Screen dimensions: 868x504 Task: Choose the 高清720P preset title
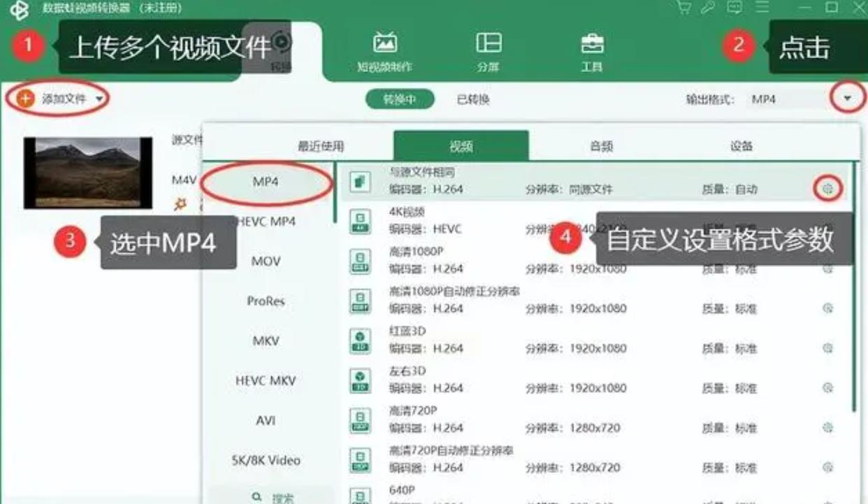click(x=413, y=410)
